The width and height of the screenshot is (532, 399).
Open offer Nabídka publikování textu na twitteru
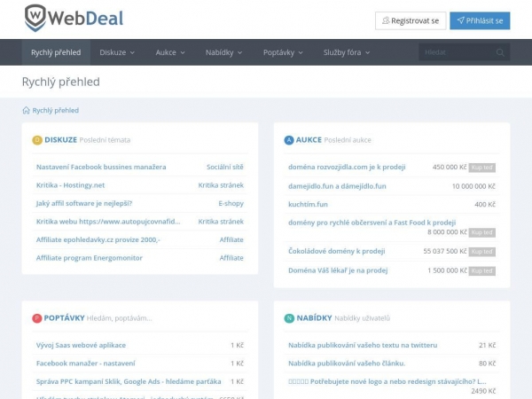coord(363,345)
